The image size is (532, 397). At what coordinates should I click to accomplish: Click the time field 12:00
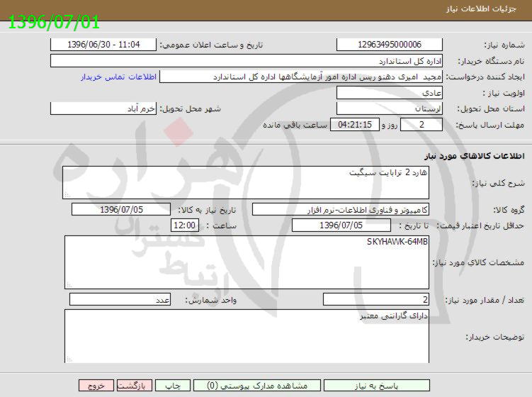pos(185,225)
